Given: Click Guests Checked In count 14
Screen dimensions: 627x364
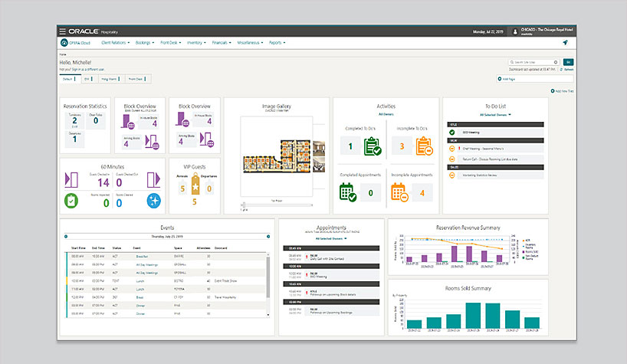Looking at the screenshot, I should pyautogui.click(x=103, y=182).
